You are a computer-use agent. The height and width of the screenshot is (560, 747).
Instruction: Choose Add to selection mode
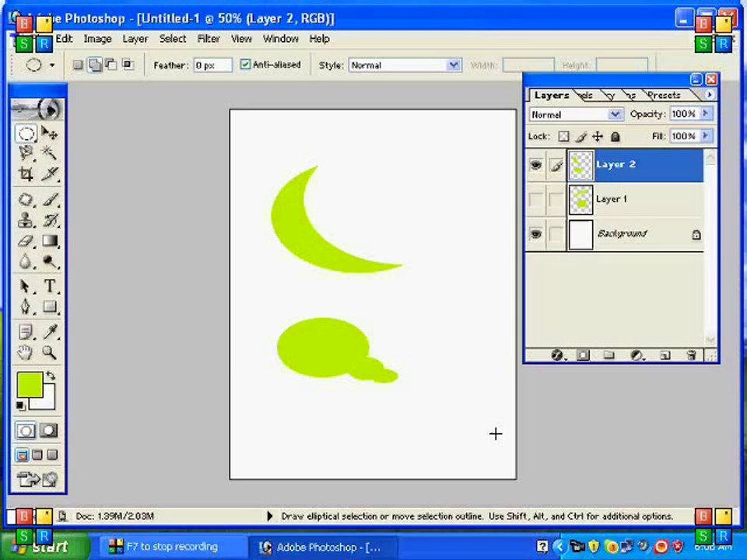95,65
